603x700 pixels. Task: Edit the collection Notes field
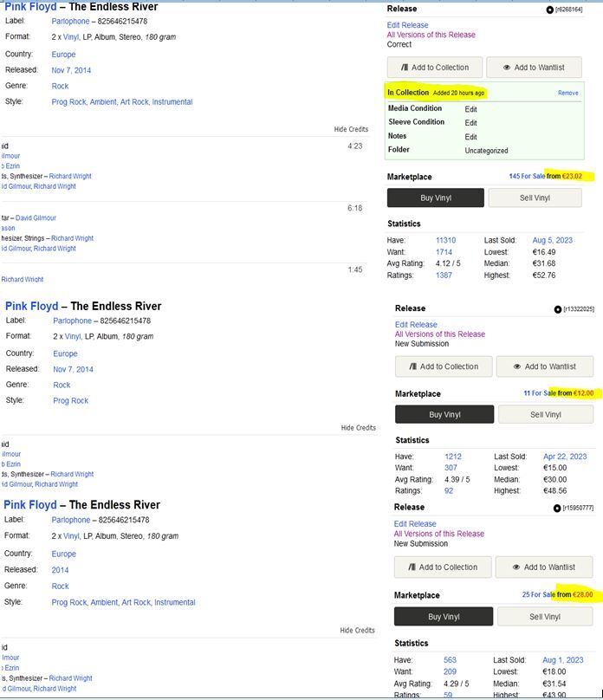[470, 137]
